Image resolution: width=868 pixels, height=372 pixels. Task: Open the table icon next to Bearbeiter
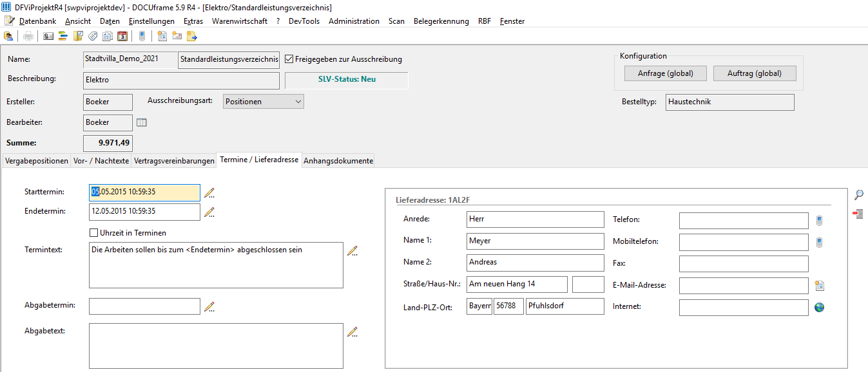[142, 122]
